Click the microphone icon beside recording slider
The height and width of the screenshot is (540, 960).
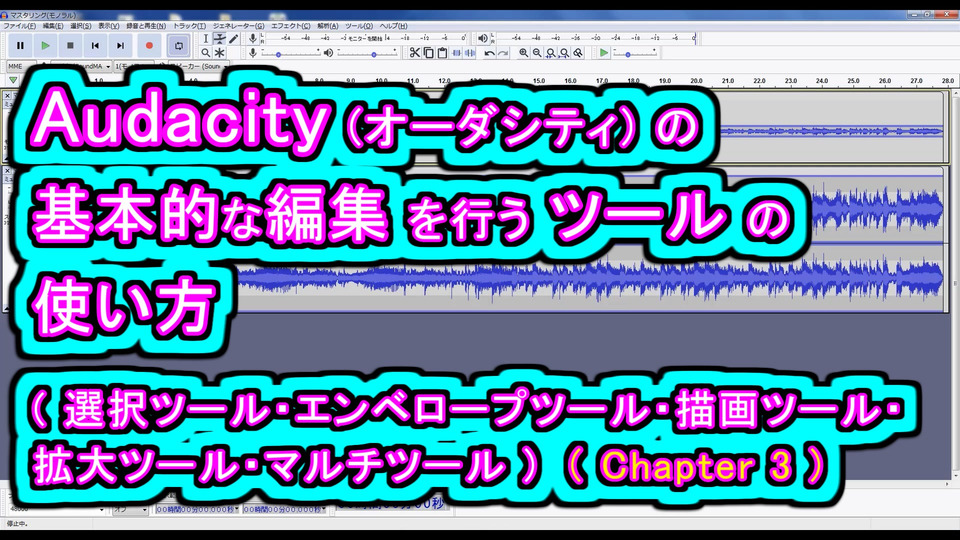point(252,53)
